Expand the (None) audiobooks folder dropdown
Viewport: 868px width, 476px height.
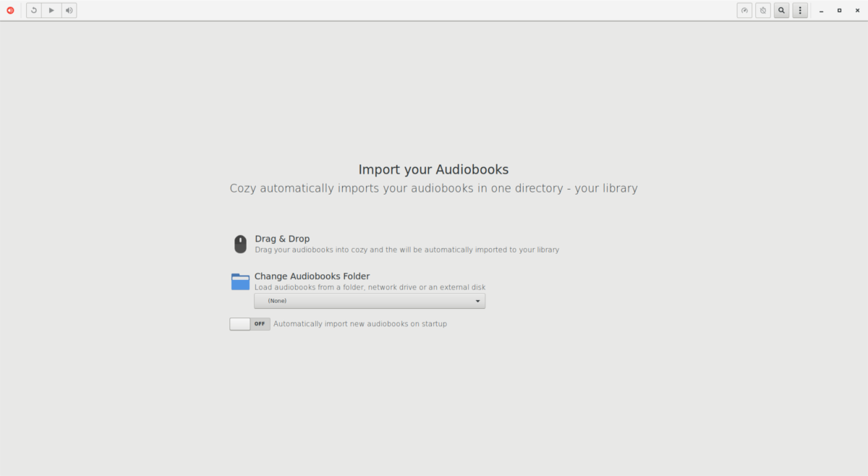point(370,301)
